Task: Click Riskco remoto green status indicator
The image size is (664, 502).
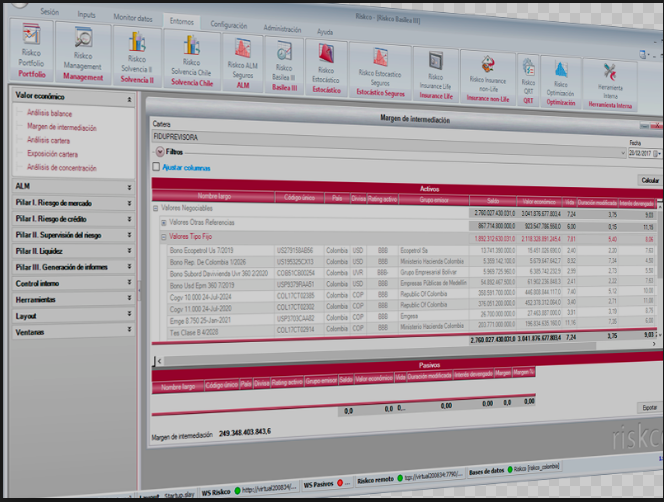Action: tap(400, 478)
